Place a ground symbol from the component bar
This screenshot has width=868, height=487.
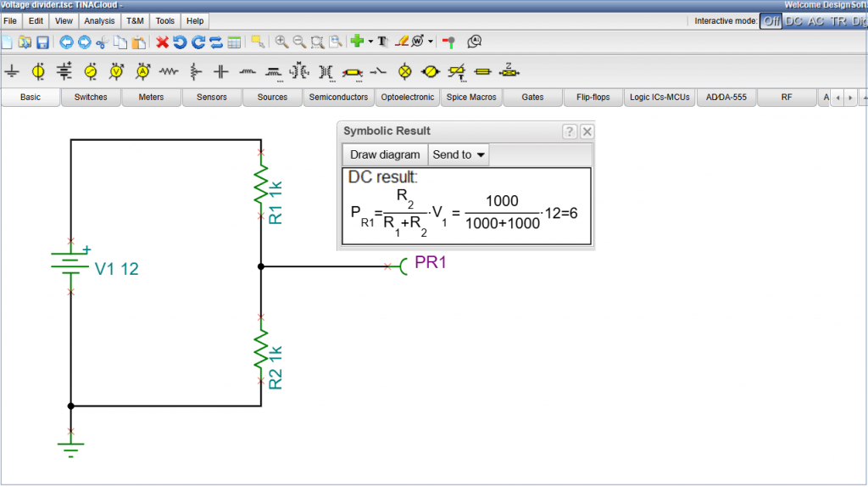(12, 71)
